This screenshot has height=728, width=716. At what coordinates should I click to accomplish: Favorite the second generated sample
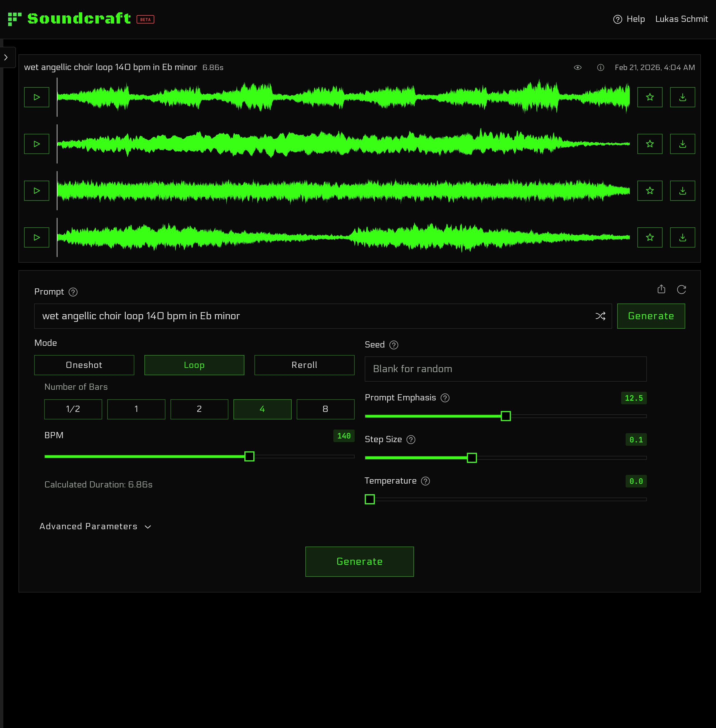[x=649, y=144]
